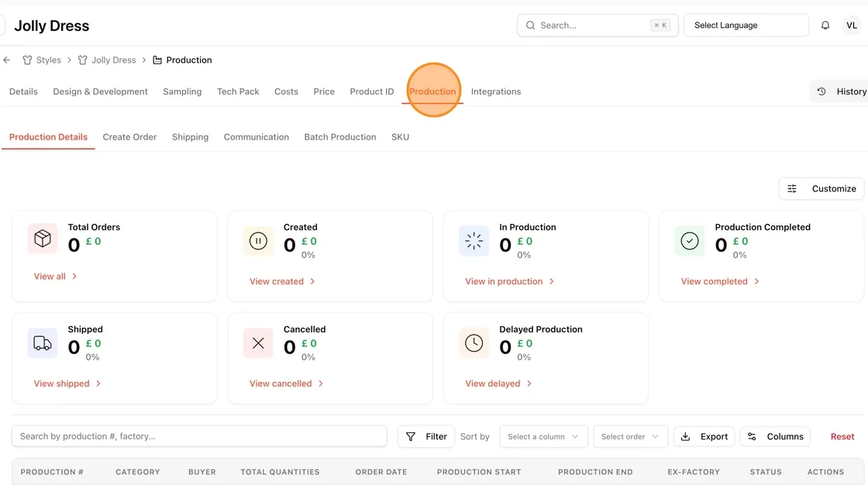868x485 pixels.
Task: Click the notification bell icon
Action: pyautogui.click(x=825, y=26)
